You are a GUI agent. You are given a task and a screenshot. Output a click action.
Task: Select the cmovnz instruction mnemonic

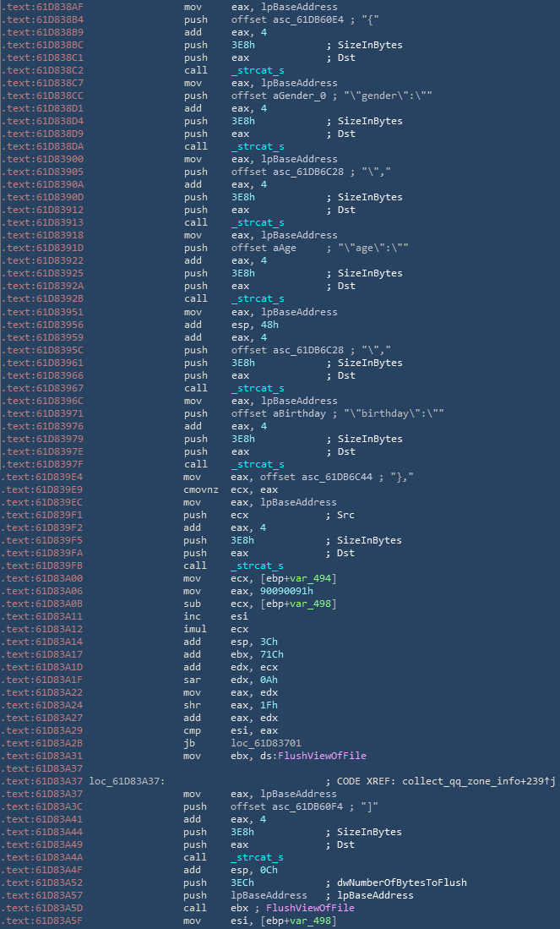point(201,489)
